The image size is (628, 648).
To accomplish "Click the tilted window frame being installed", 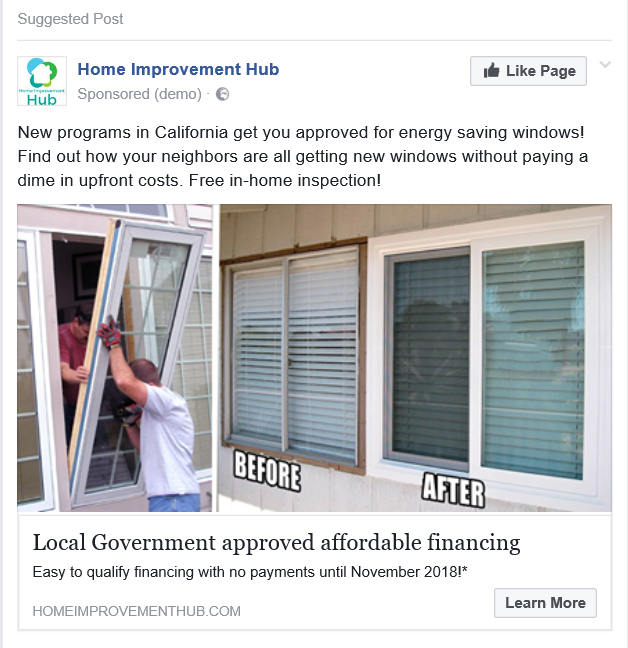I will pyautogui.click(x=136, y=360).
